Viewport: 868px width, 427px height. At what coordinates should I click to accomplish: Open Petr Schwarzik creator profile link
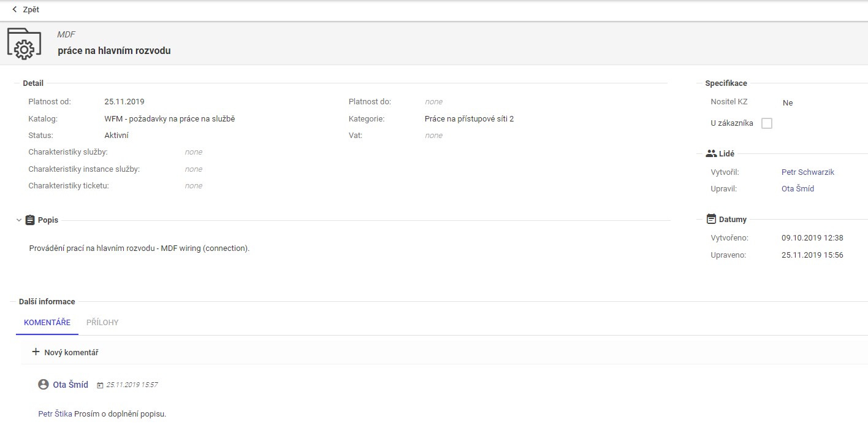(x=807, y=172)
